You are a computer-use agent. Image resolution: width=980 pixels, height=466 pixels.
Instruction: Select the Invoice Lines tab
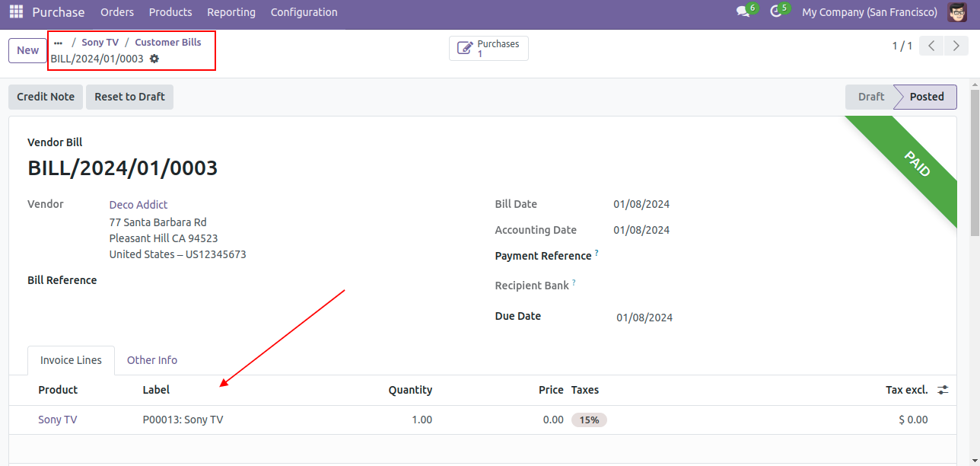pyautogui.click(x=71, y=360)
